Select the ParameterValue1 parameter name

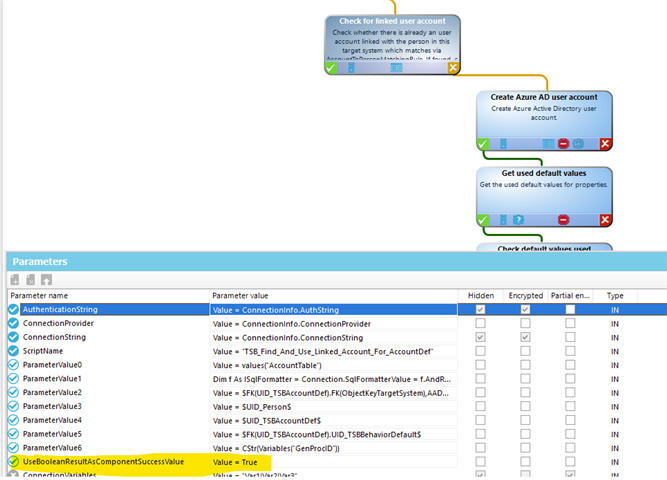pos(52,379)
